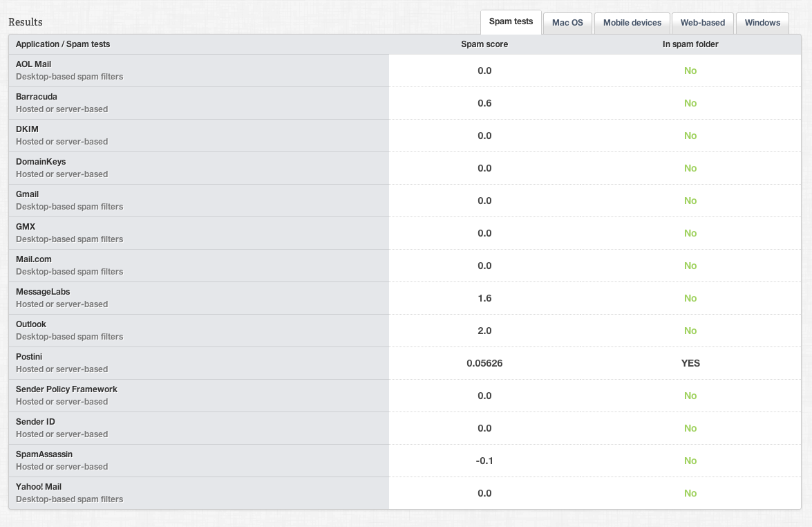Screen dimensions: 812x527
Task: Select the DomainKeys row name
Action: pos(40,162)
